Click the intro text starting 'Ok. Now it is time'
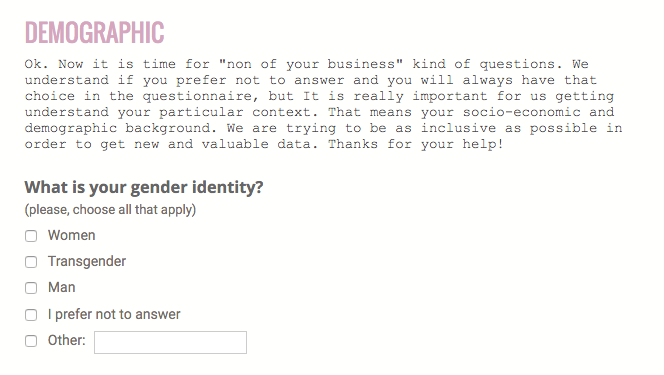Viewport: 664px width, 375px height. [323, 104]
